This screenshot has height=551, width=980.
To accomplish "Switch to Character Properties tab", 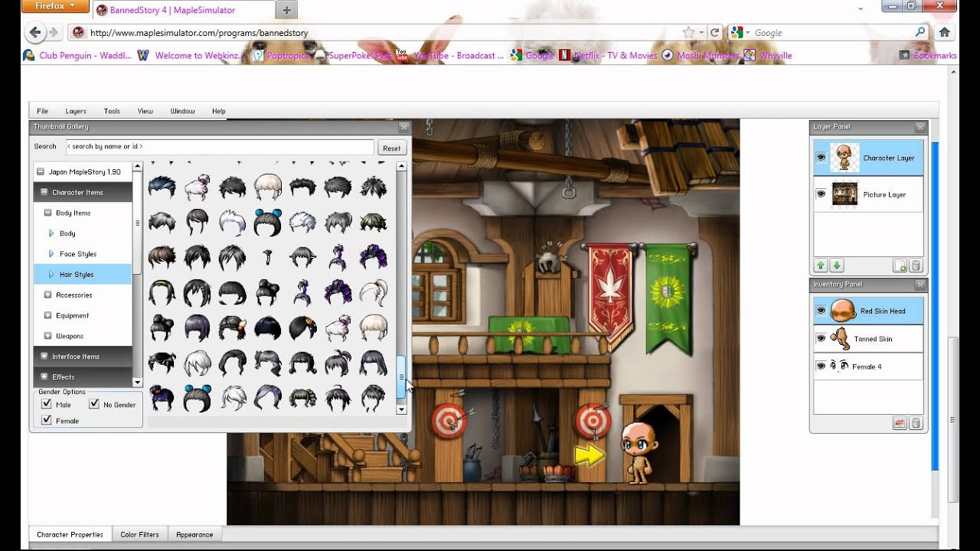I will pyautogui.click(x=70, y=535).
